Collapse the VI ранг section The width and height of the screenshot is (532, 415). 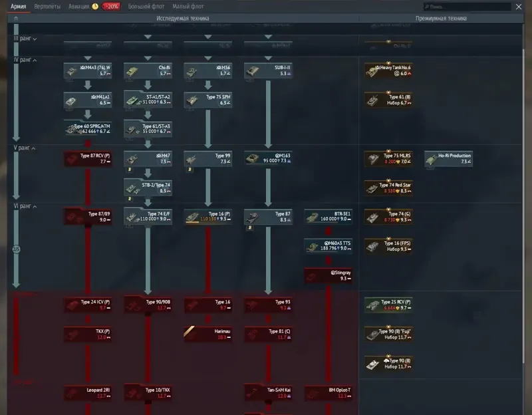(x=25, y=206)
